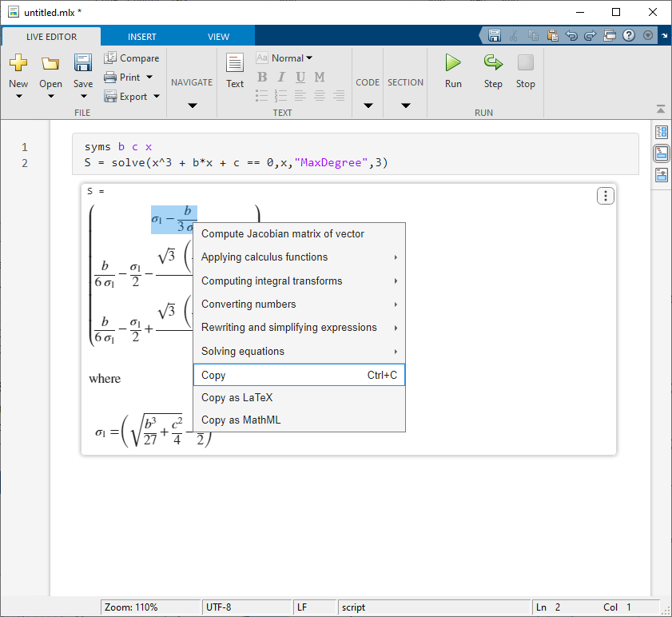
Task: Click the Help question mark icon
Action: pyautogui.click(x=629, y=35)
